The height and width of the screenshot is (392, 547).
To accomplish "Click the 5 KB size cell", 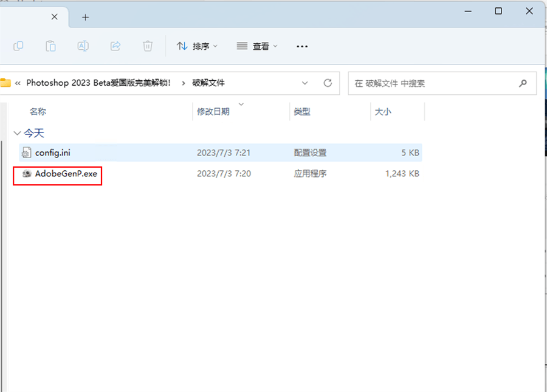I will tap(410, 153).
